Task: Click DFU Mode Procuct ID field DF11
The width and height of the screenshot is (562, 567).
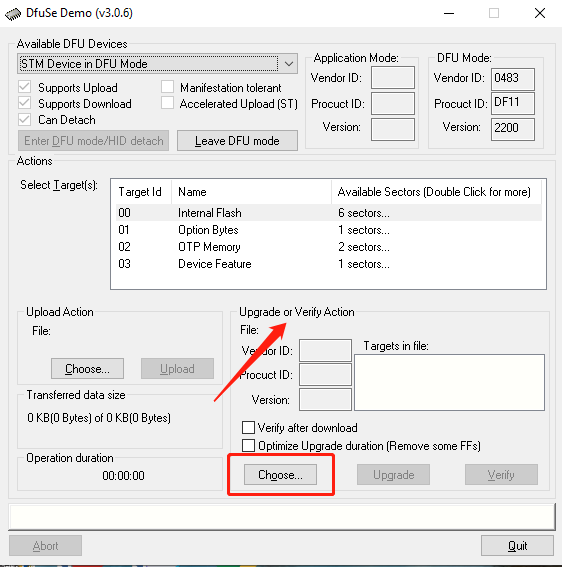Action: tap(513, 103)
